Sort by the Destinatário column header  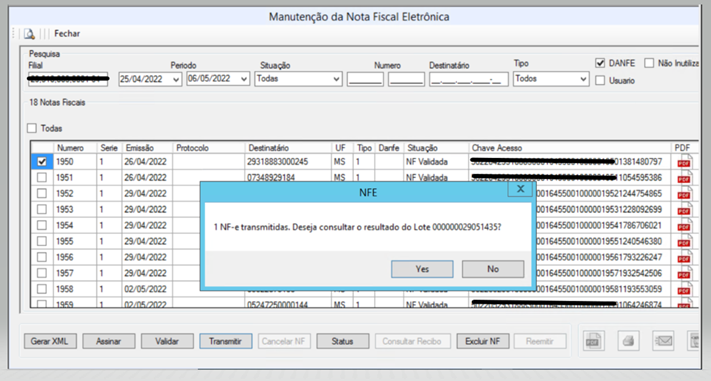click(x=288, y=148)
